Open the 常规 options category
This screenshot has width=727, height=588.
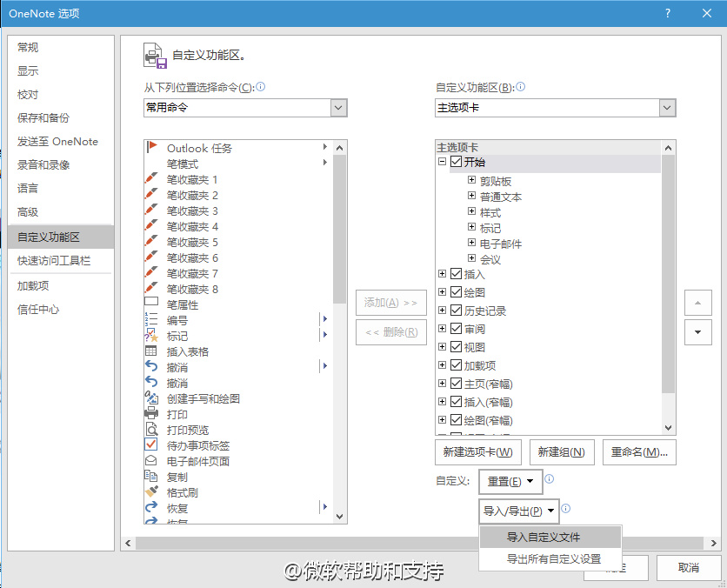click(x=61, y=47)
